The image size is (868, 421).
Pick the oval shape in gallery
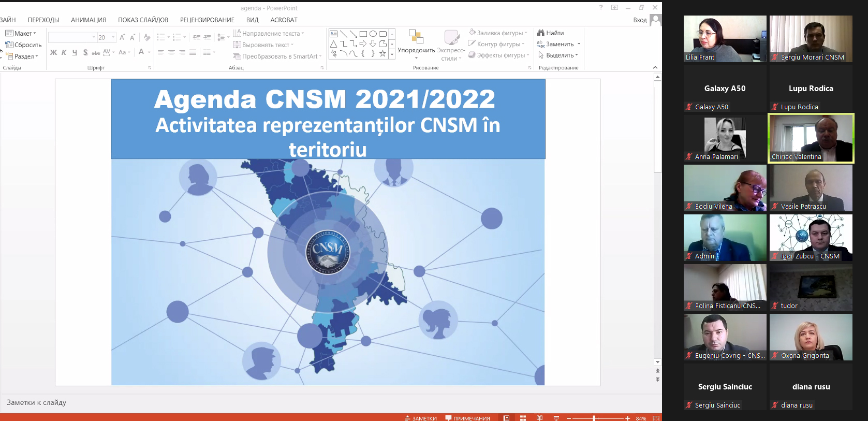[373, 34]
